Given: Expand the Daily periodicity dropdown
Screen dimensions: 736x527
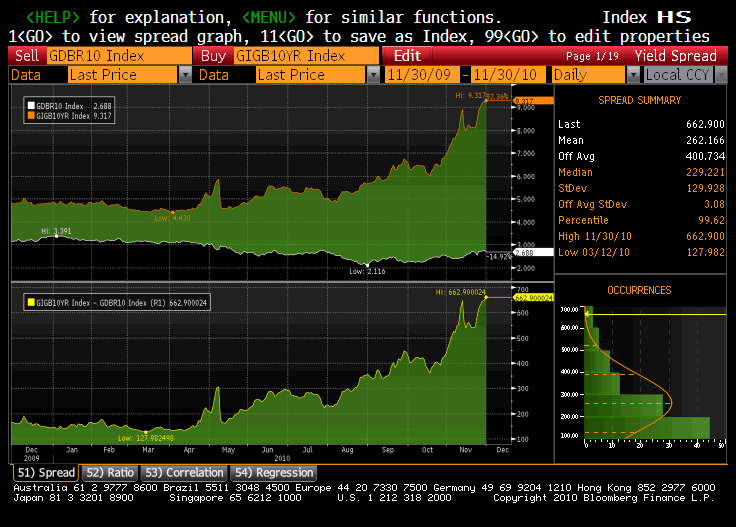Looking at the screenshot, I should coord(633,75).
